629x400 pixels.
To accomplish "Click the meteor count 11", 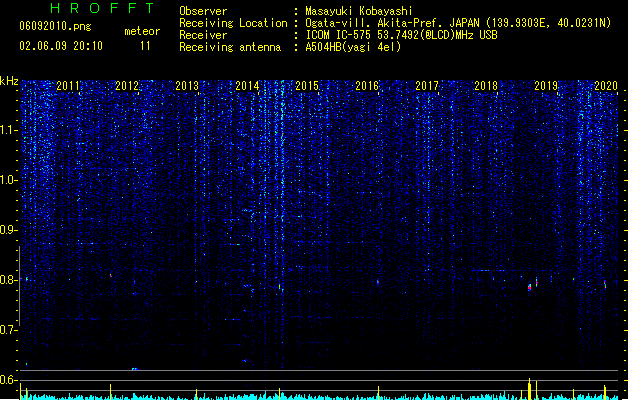I will [x=145, y=46].
